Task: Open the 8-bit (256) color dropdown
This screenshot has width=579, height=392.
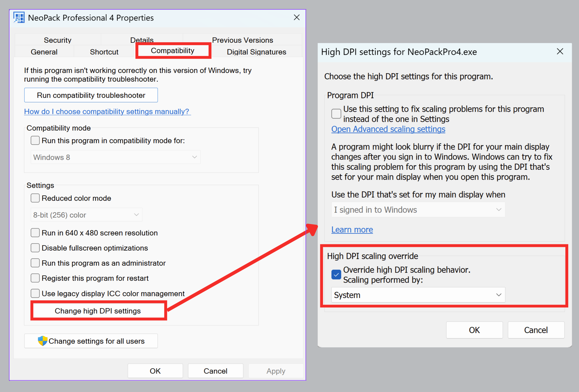Action: [86, 215]
